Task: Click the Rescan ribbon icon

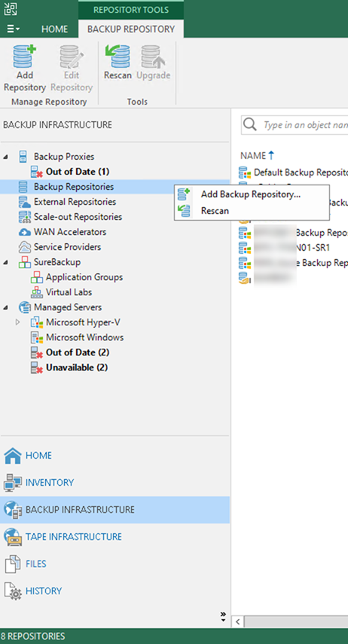Action: click(118, 56)
